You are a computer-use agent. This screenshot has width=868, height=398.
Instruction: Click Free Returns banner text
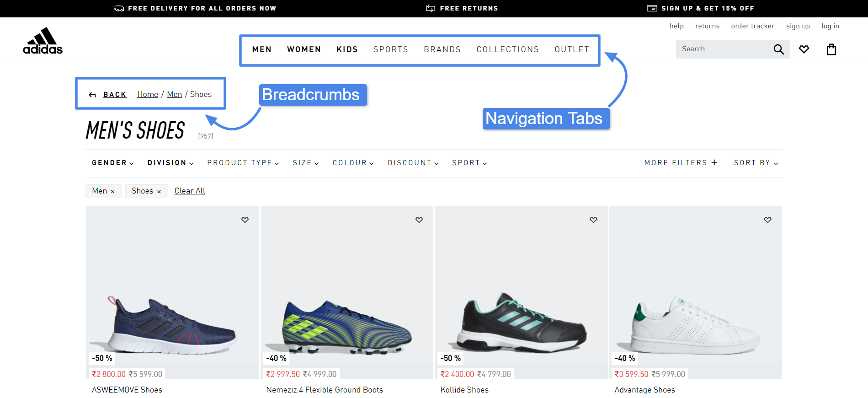pyautogui.click(x=469, y=8)
